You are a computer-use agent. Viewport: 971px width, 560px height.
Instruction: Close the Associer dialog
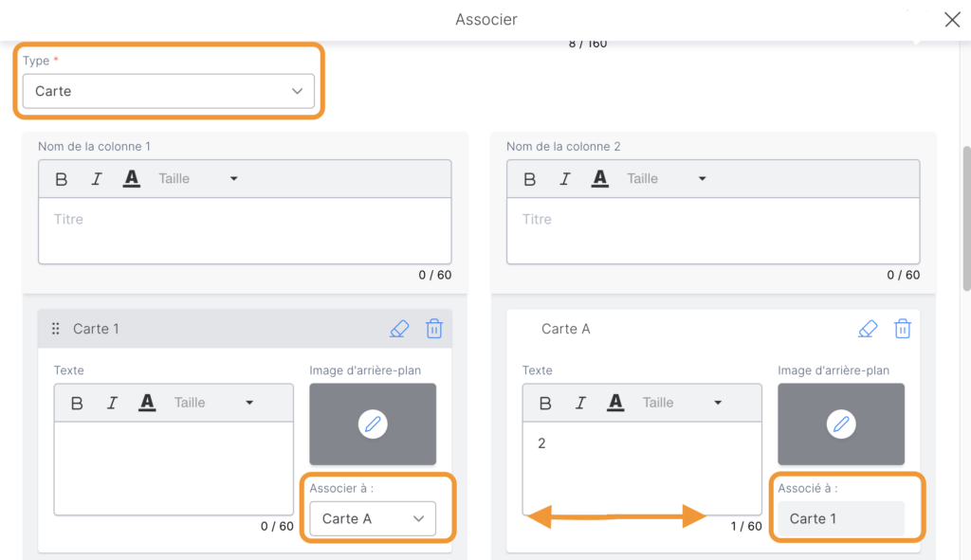coord(952,20)
